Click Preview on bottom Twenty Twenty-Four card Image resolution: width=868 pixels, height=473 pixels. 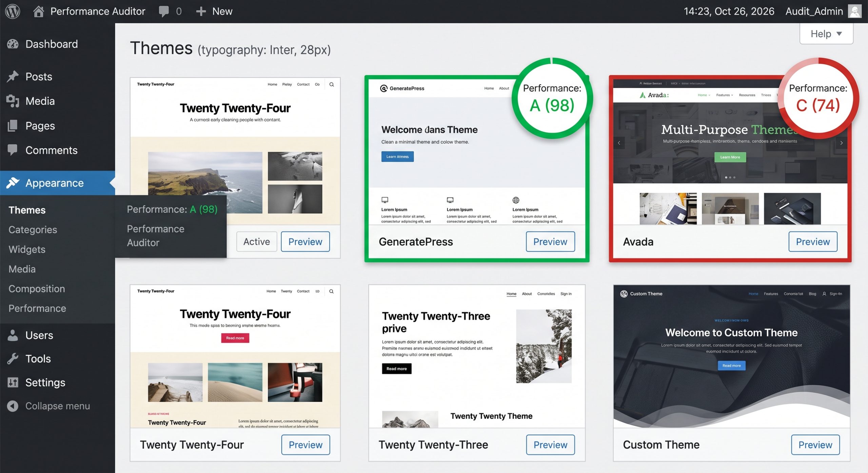click(x=305, y=445)
